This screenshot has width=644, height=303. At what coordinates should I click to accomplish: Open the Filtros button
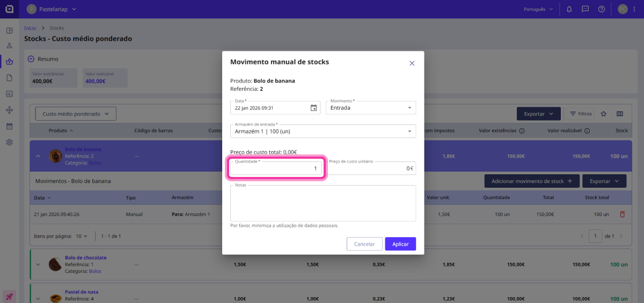(581, 114)
